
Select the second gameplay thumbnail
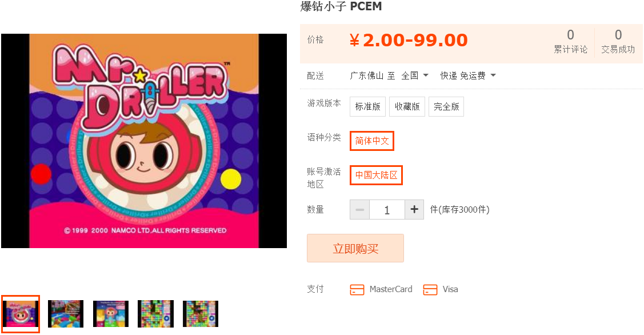(66, 314)
